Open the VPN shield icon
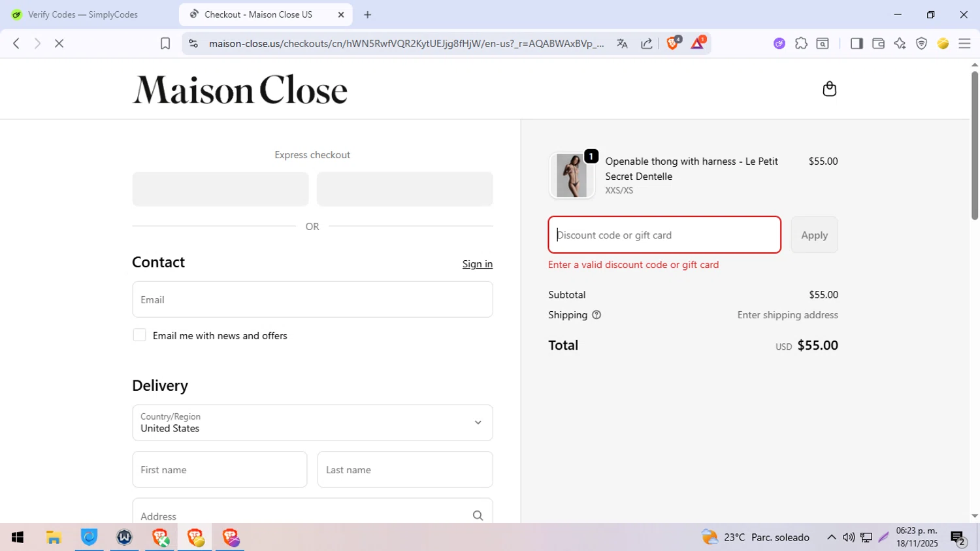Screen dimensions: 980x551 pyautogui.click(x=921, y=43)
